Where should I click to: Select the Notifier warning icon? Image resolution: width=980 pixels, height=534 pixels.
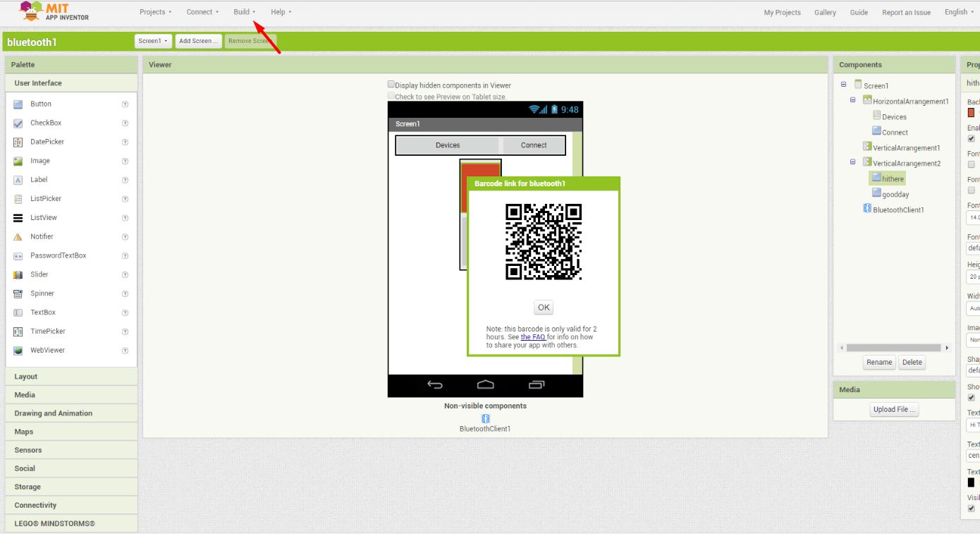click(x=18, y=237)
